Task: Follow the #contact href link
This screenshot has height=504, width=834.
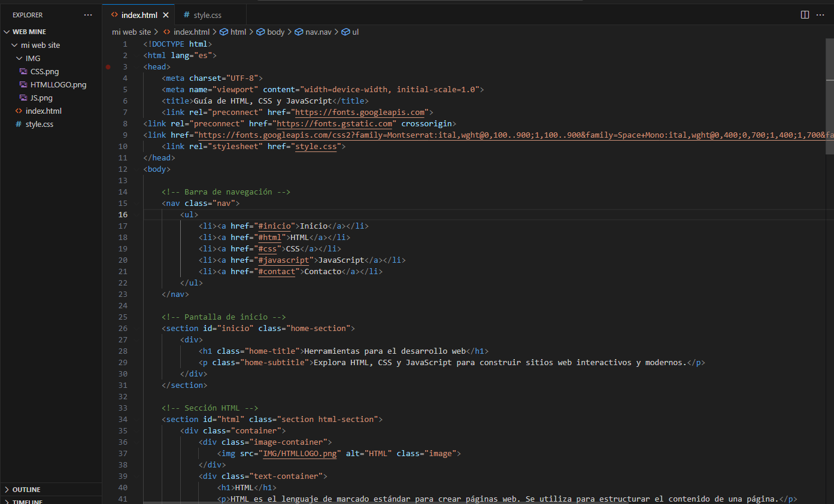Action: [277, 272]
